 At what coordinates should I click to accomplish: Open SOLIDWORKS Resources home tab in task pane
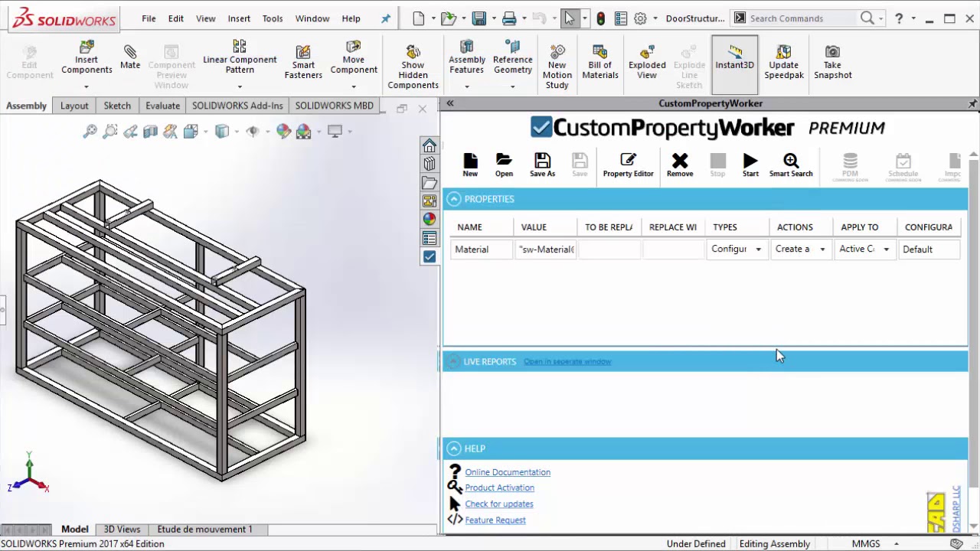430,145
